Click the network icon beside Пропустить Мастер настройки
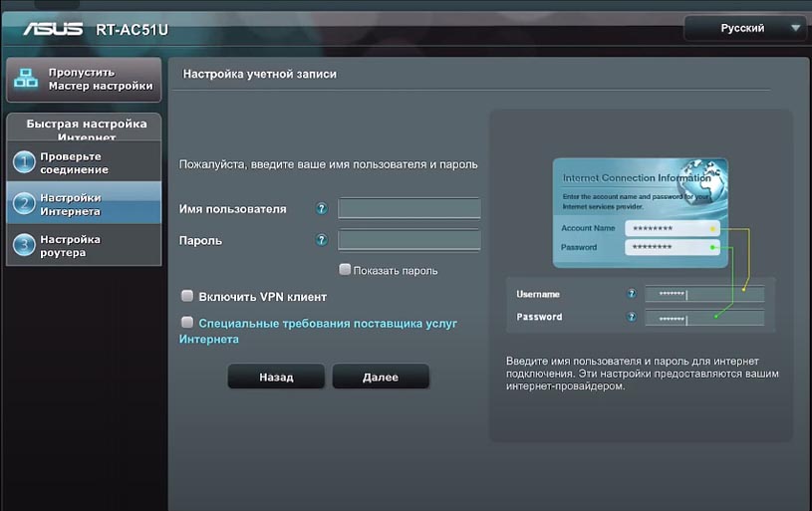The height and width of the screenshot is (511, 812). [28, 79]
